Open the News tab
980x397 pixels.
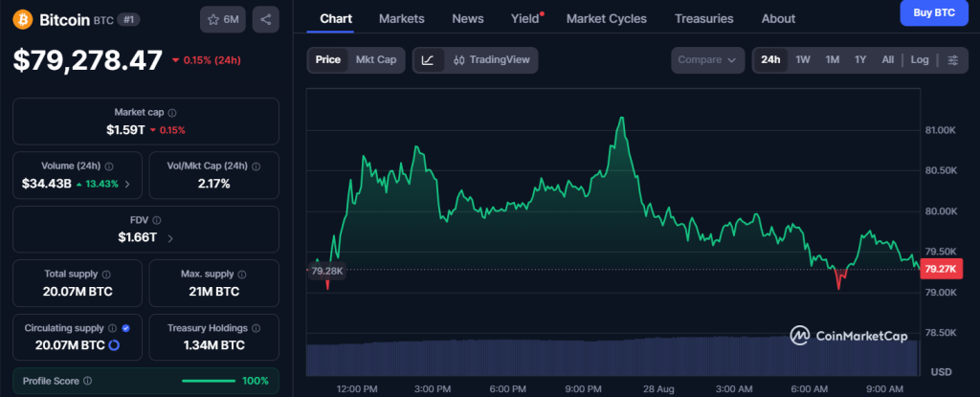[x=468, y=19]
